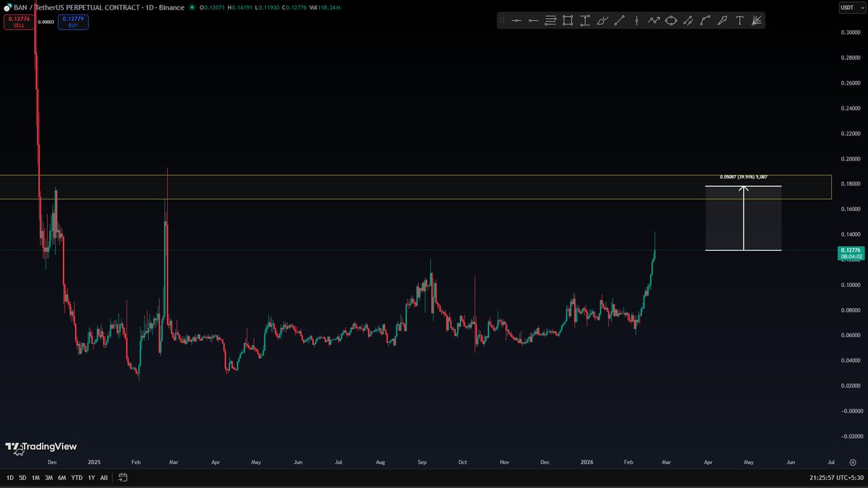The width and height of the screenshot is (868, 488).
Task: Select the Ellipse drawing tool
Action: (671, 20)
